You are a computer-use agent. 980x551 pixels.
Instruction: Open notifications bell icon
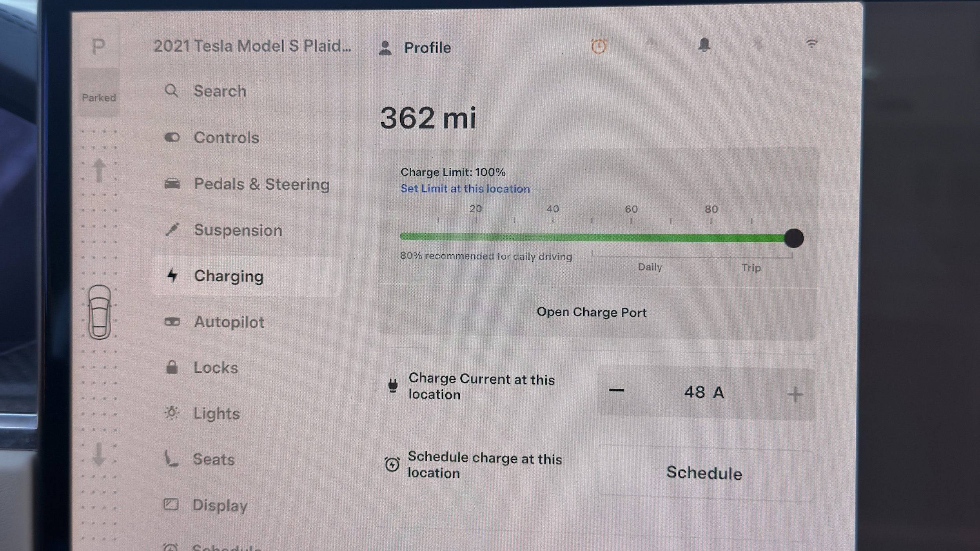click(704, 45)
